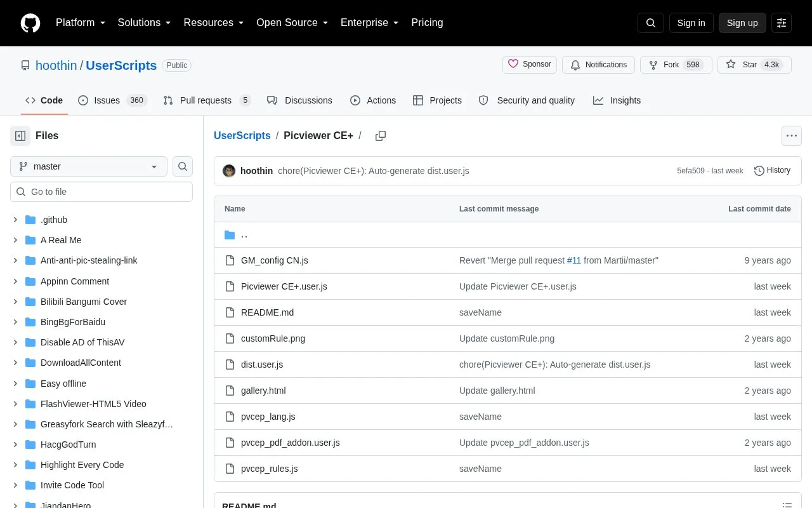Open the search magnifier in the header
Viewport: 812px width, 508px height.
click(651, 23)
